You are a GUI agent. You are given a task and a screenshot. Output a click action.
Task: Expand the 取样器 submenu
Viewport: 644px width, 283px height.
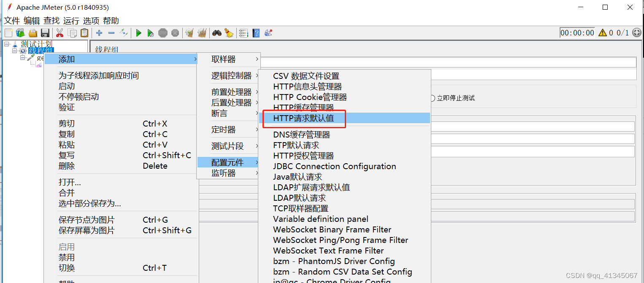[228, 59]
